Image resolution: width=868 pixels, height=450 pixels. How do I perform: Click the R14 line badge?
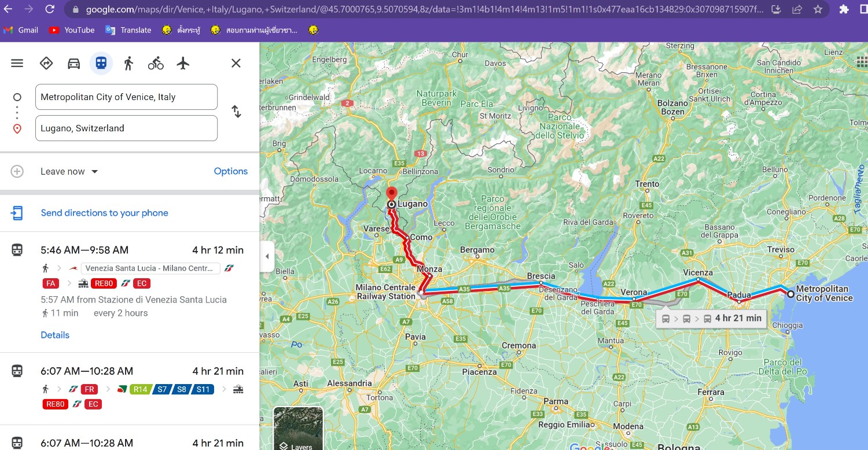(140, 389)
